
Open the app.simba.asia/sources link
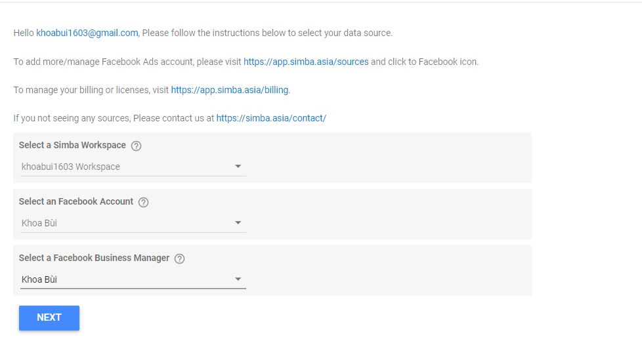tap(306, 62)
